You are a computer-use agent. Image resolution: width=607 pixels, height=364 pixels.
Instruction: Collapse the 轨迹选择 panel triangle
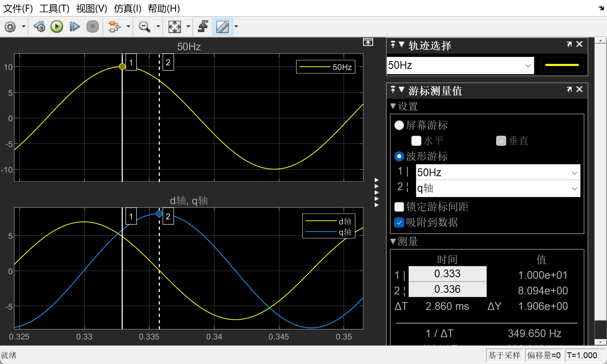pos(402,44)
